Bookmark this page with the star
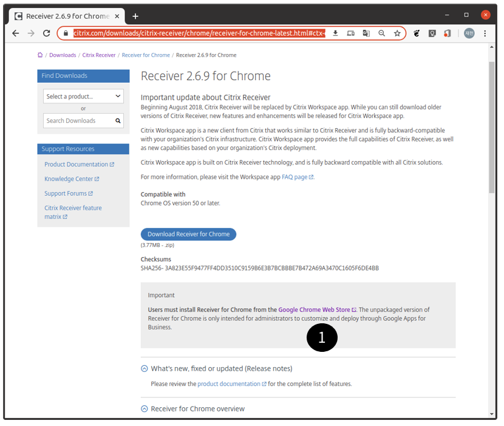The image size is (504, 426). tap(397, 33)
